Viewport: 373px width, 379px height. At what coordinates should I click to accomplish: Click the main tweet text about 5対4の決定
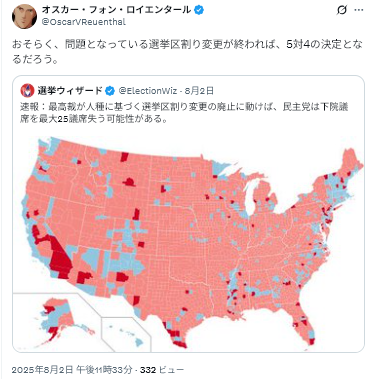click(187, 52)
